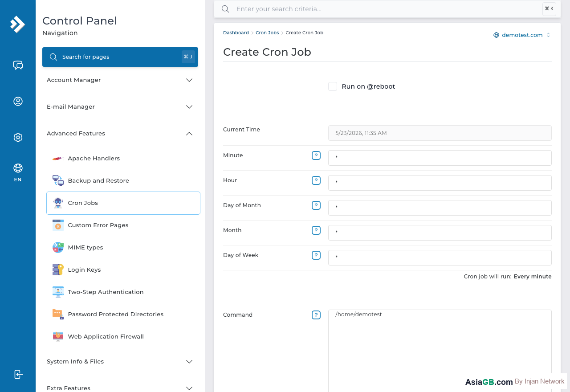Expand the System Info & Files section
This screenshot has width=570, height=392.
[x=120, y=362]
